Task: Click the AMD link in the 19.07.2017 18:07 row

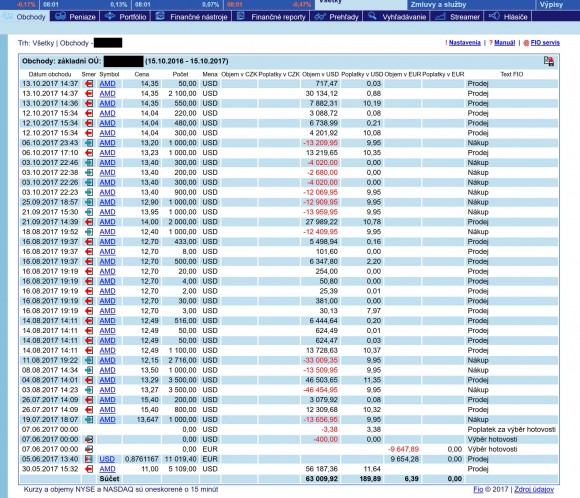Action: point(107,420)
